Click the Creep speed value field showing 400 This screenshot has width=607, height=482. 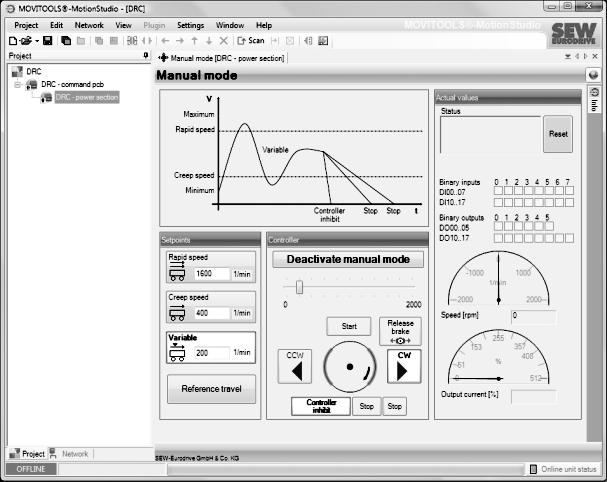click(x=211, y=313)
